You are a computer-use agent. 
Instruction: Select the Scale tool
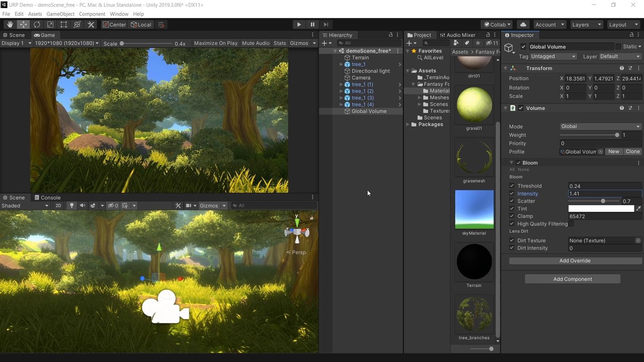coord(50,24)
